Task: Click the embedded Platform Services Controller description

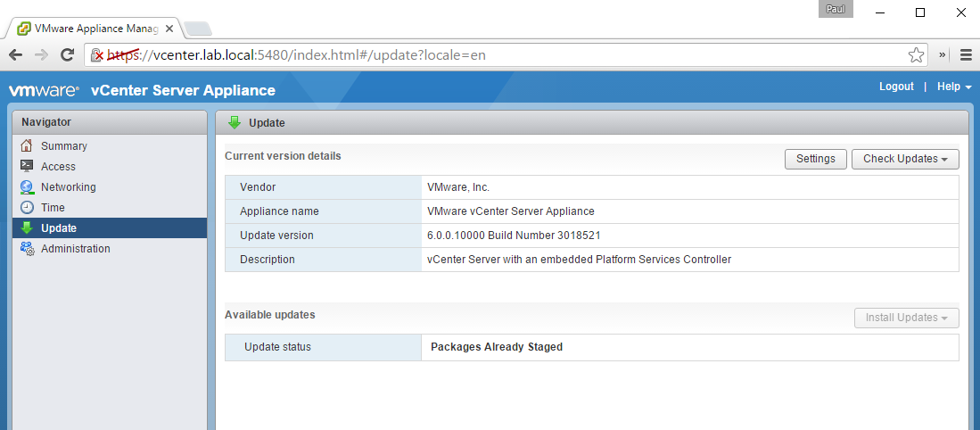Action: [x=579, y=260]
